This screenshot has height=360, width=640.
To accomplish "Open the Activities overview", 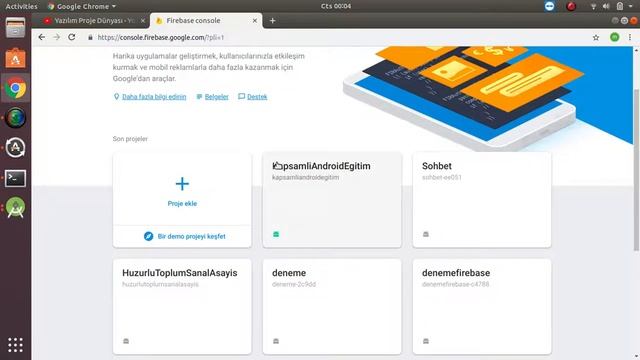I will (x=21, y=6).
